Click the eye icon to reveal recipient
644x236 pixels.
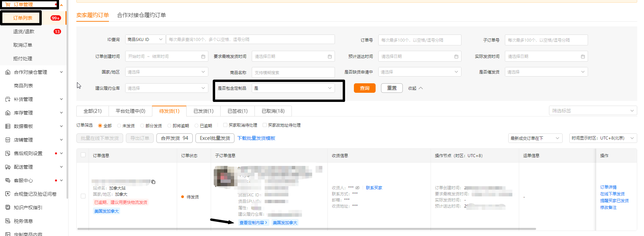357,188
